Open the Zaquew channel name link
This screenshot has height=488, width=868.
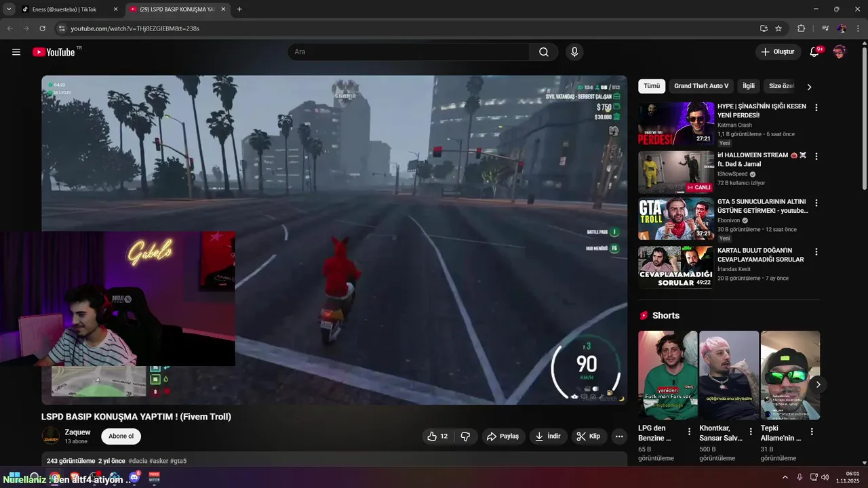click(x=77, y=432)
